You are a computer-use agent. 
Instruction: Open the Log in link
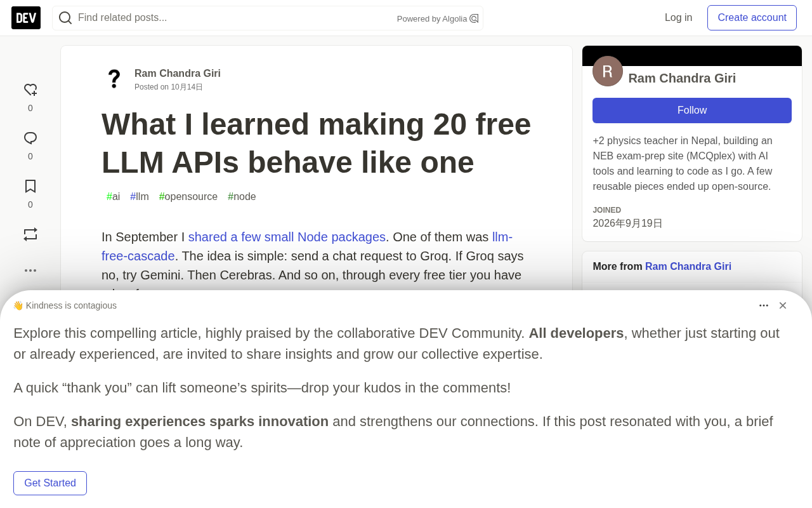click(678, 18)
